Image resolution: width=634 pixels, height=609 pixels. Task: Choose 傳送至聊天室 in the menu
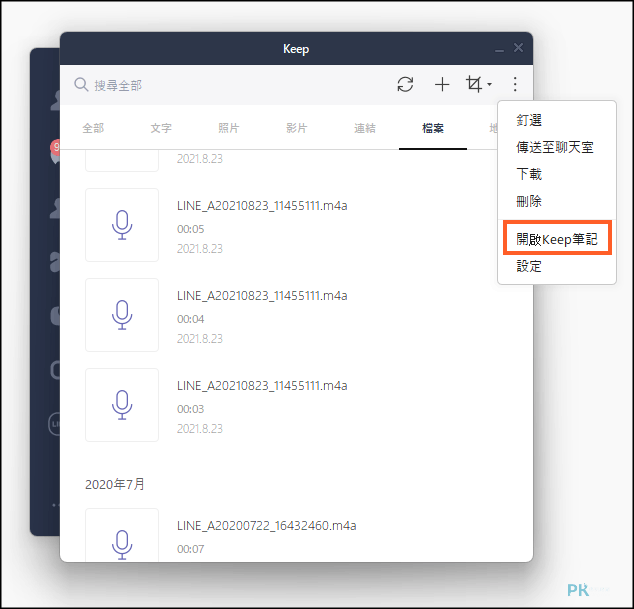pos(555,147)
